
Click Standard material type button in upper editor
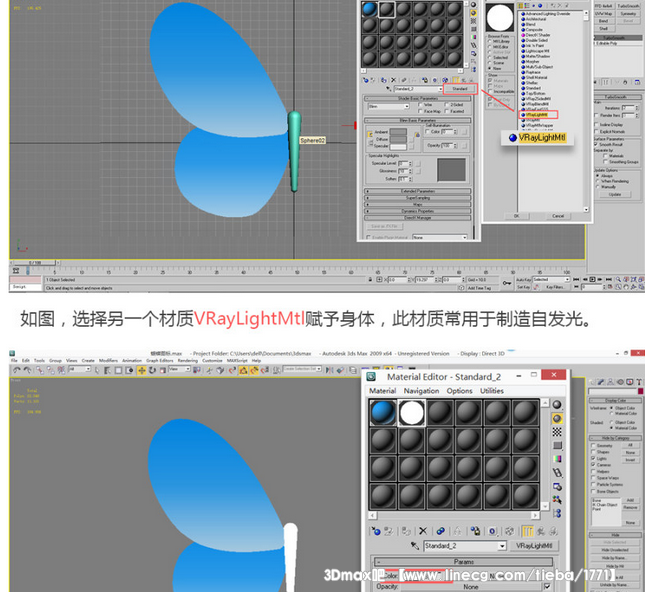pyautogui.click(x=460, y=88)
